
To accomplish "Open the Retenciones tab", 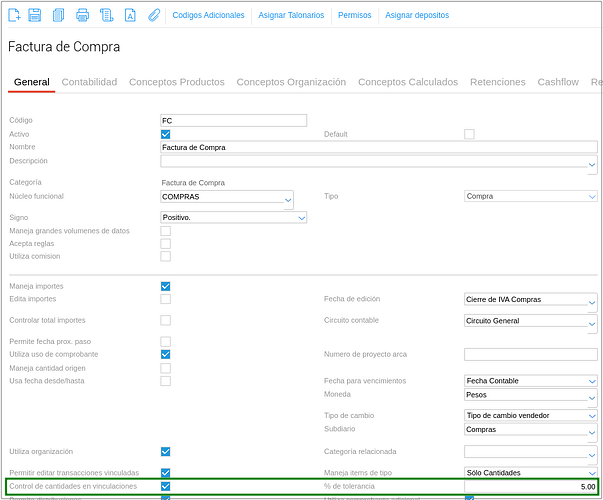I will pos(497,82).
